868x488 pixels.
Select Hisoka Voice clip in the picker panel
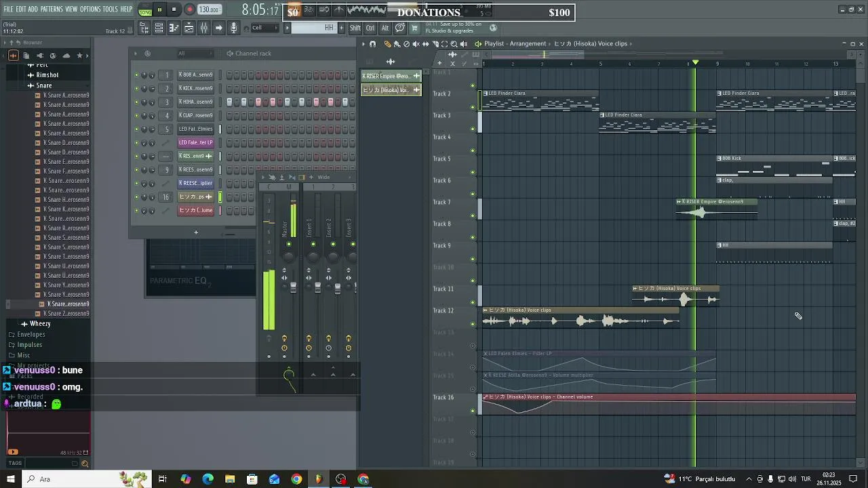pos(391,90)
